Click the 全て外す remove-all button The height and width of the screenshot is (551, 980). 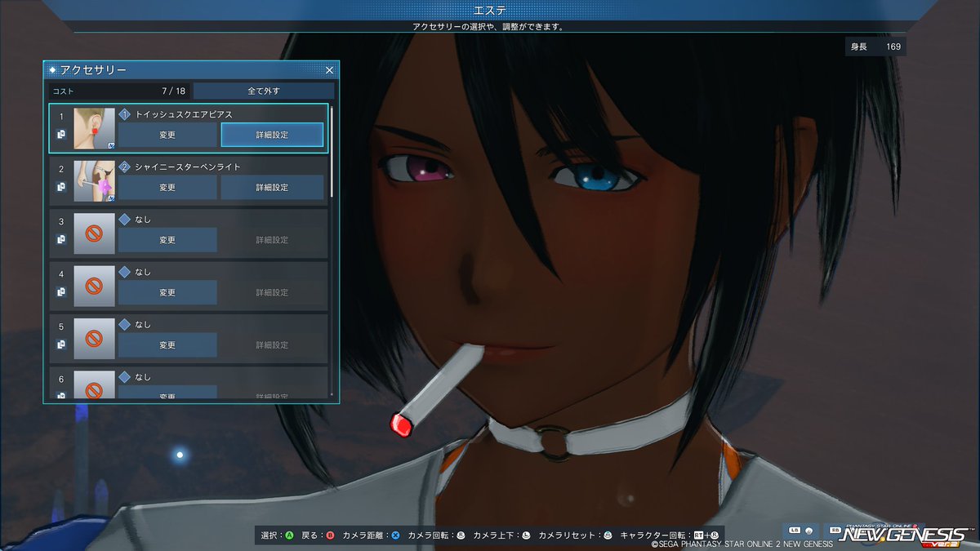pyautogui.click(x=264, y=91)
